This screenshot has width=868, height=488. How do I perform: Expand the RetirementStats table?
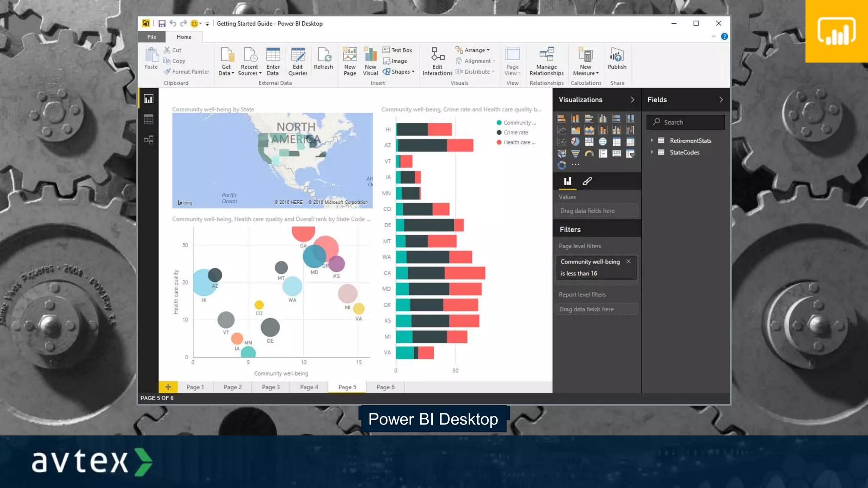pyautogui.click(x=652, y=140)
